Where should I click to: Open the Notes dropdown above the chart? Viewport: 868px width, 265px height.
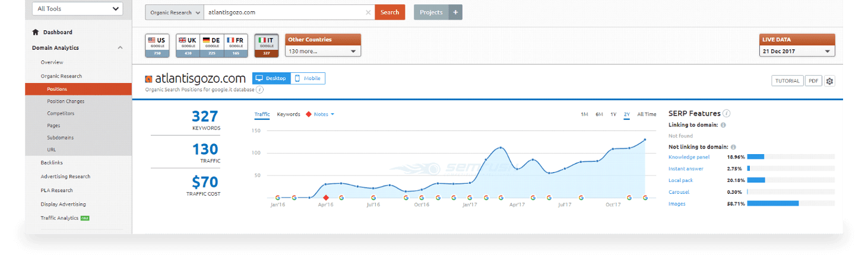tap(324, 114)
